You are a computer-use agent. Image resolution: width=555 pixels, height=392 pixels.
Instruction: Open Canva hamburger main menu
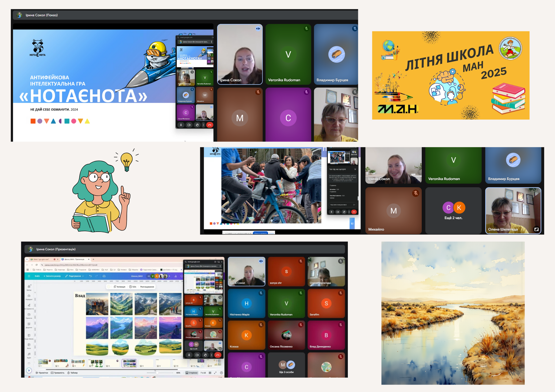(x=29, y=276)
